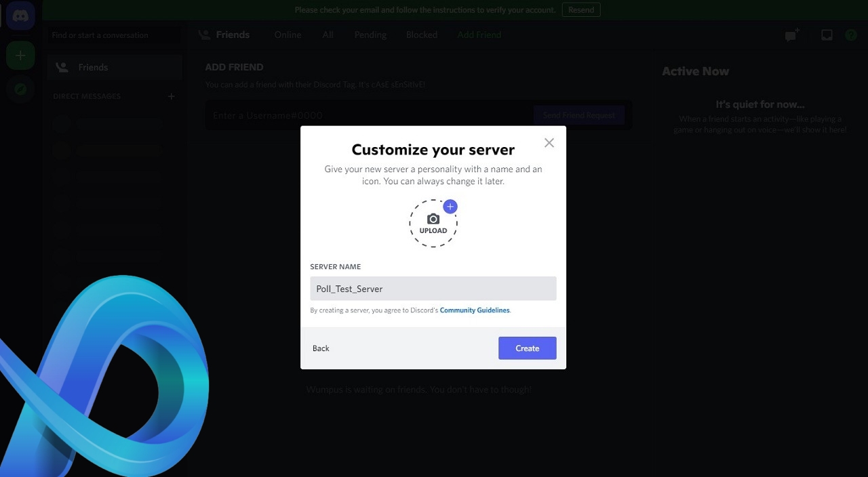Click the Discord home logo icon

(x=20, y=16)
